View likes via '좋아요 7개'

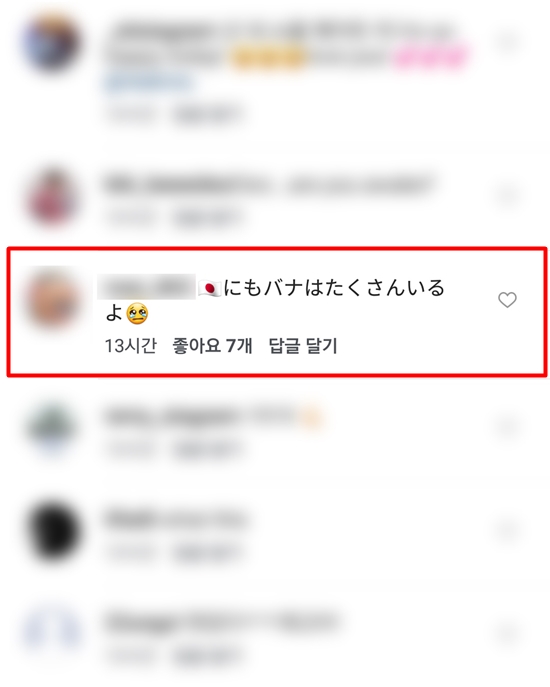[212, 346]
